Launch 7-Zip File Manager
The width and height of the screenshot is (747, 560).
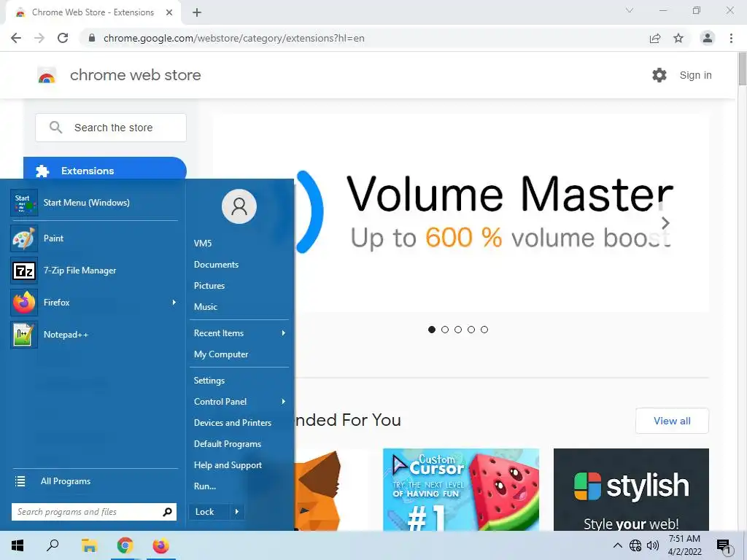coord(94,271)
